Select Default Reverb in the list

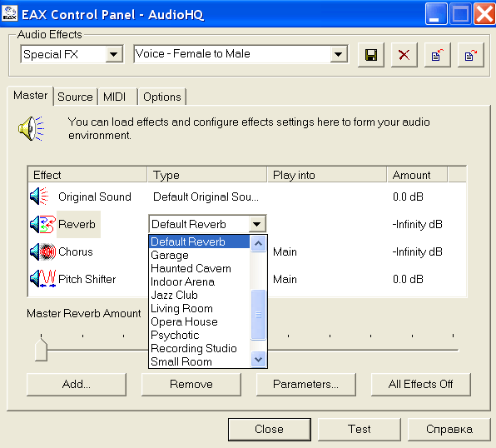[199, 241]
